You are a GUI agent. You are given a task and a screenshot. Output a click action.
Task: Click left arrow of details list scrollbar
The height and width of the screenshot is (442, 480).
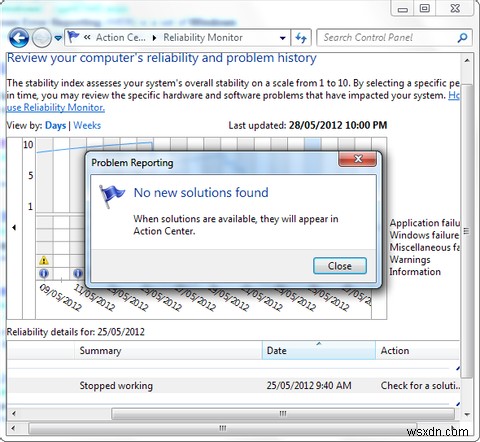click(14, 414)
